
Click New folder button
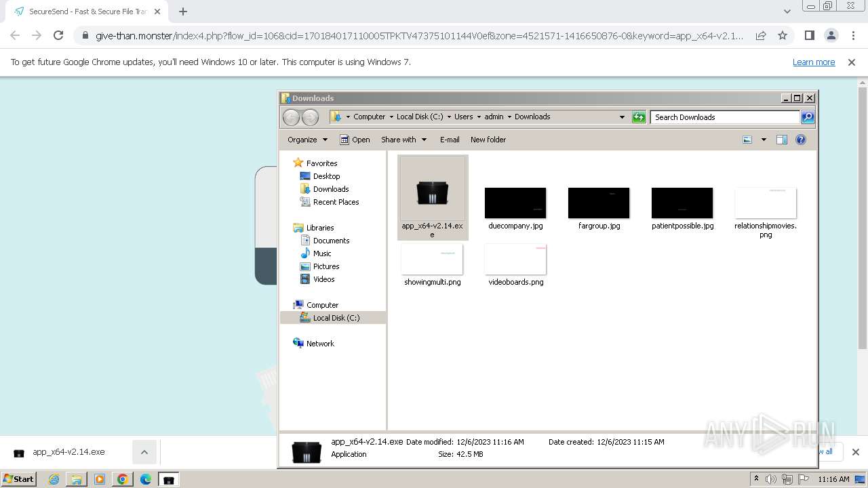488,140
